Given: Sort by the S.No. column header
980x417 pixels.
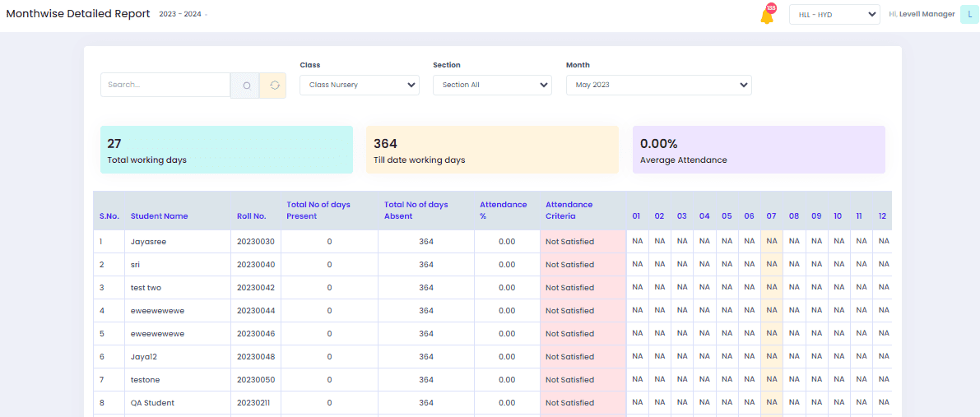Looking at the screenshot, I should 109,216.
